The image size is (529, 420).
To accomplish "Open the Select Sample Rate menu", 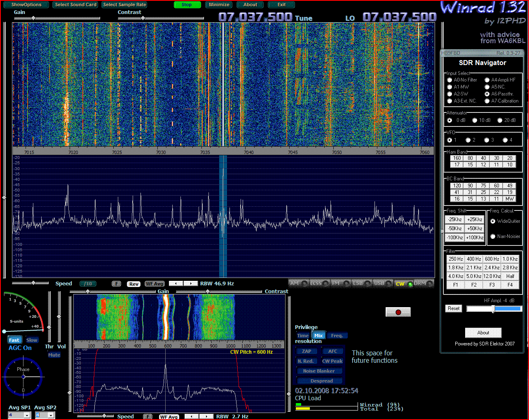I will pos(124,5).
